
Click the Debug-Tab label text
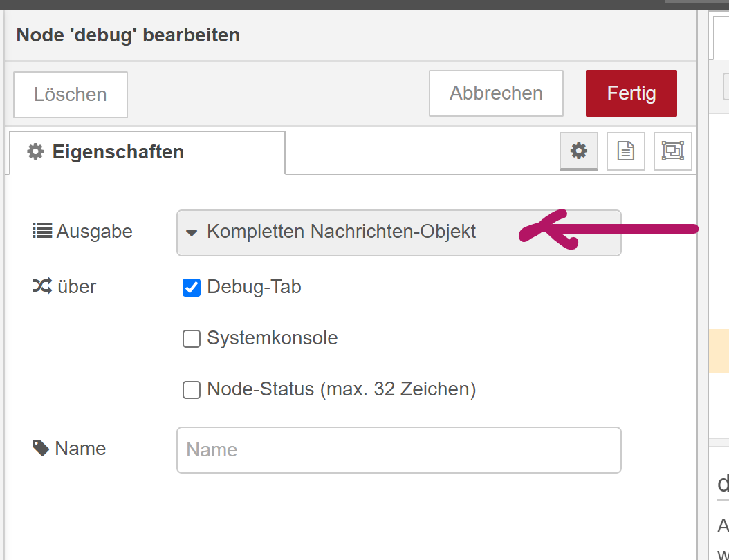tap(254, 287)
